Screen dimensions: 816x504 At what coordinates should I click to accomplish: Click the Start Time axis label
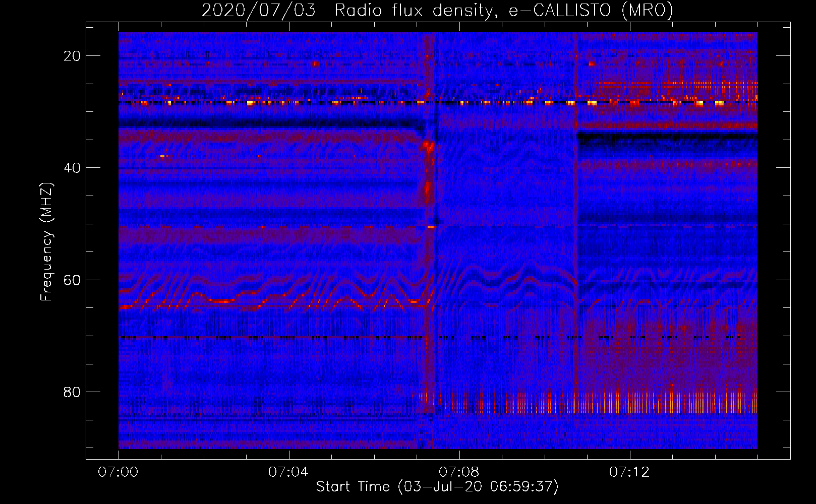[437, 487]
